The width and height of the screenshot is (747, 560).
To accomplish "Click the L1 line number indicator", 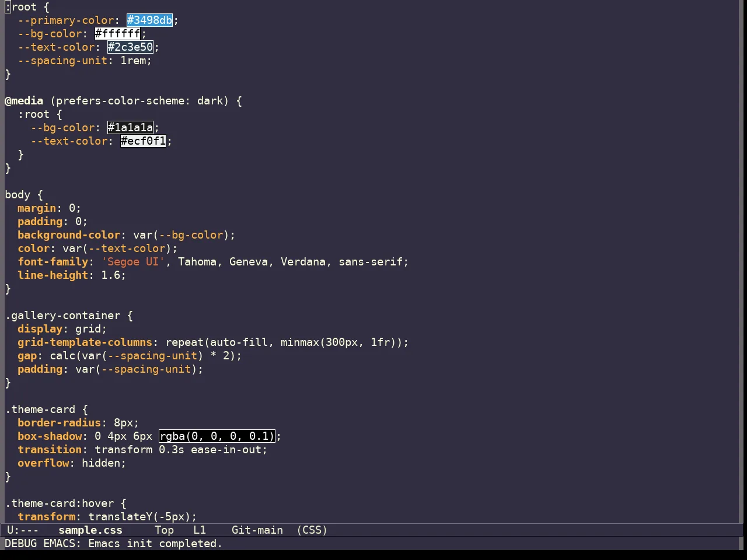I will coord(200,530).
